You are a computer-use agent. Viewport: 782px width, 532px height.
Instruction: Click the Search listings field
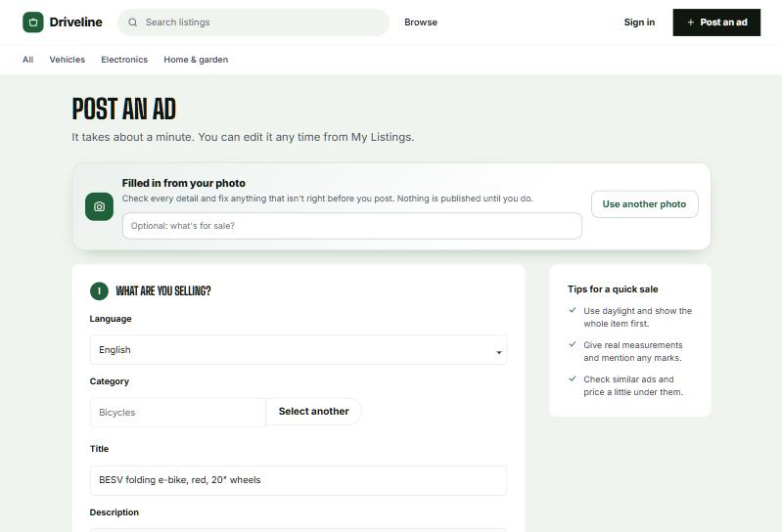253,22
